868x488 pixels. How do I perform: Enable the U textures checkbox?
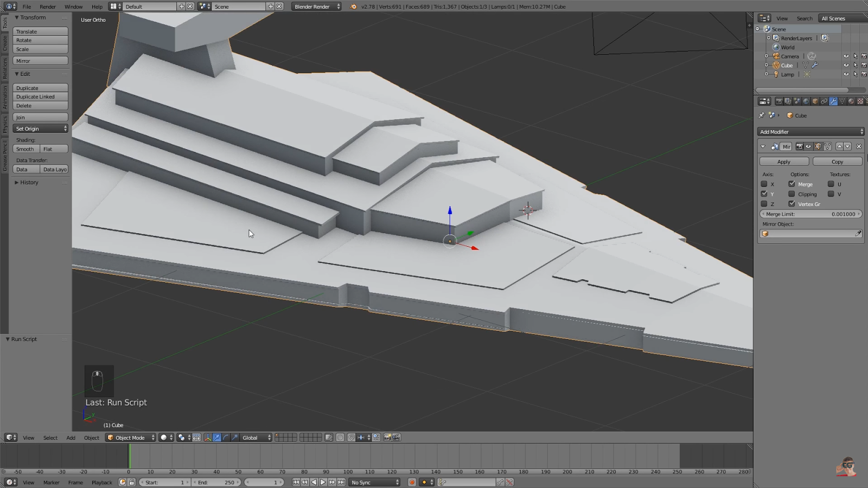pyautogui.click(x=831, y=184)
